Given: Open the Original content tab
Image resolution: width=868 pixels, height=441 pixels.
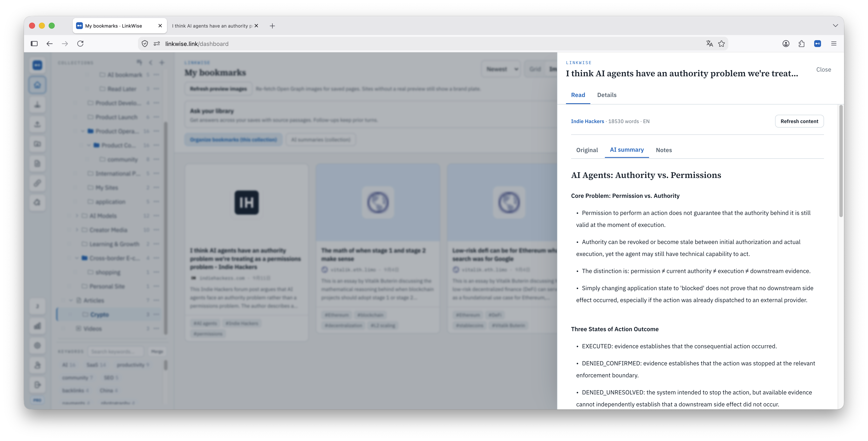Looking at the screenshot, I should tap(587, 150).
